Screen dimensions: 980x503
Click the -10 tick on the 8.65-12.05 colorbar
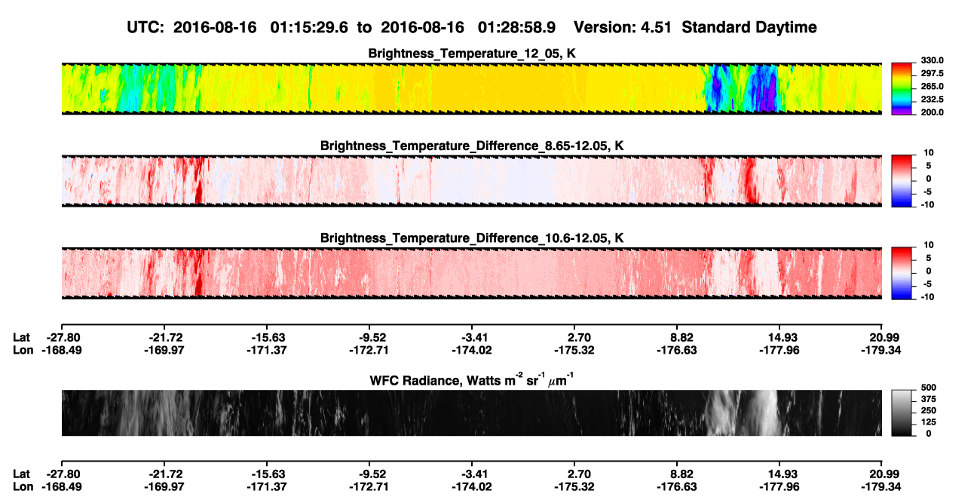tap(926, 205)
